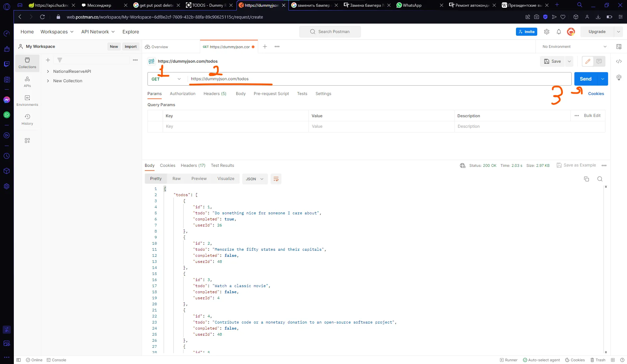This screenshot has width=627, height=364.
Task: Open Messenger in the browser sidebar
Action: (7, 100)
